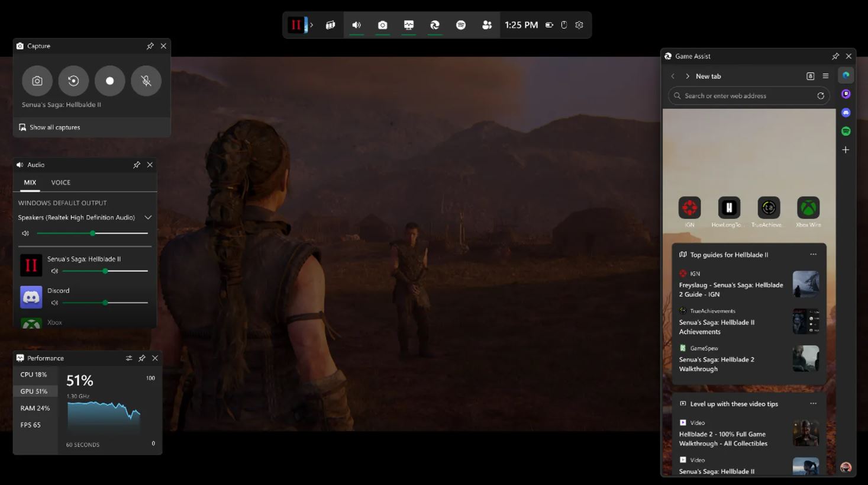This screenshot has height=485, width=868.
Task: Start recording with the record button
Action: coord(109,81)
